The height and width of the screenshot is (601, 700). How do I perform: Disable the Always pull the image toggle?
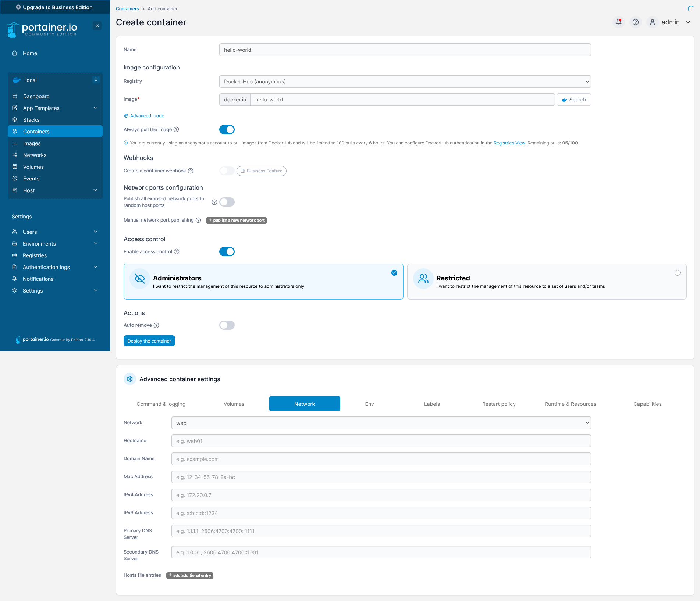click(227, 129)
